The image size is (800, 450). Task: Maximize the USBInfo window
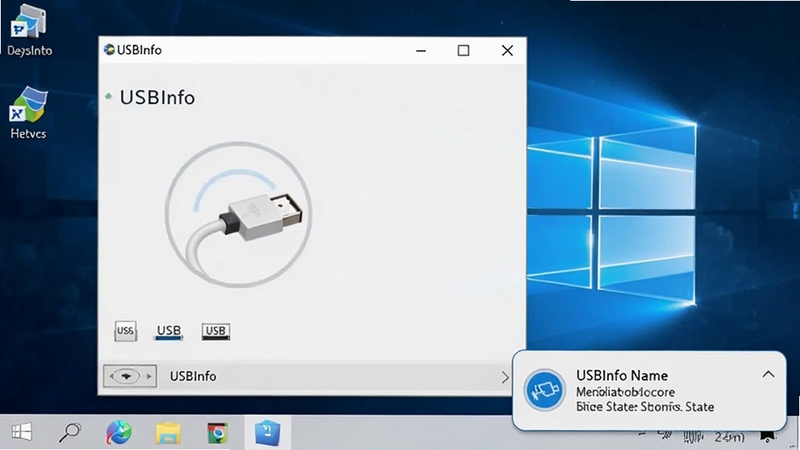(463, 51)
